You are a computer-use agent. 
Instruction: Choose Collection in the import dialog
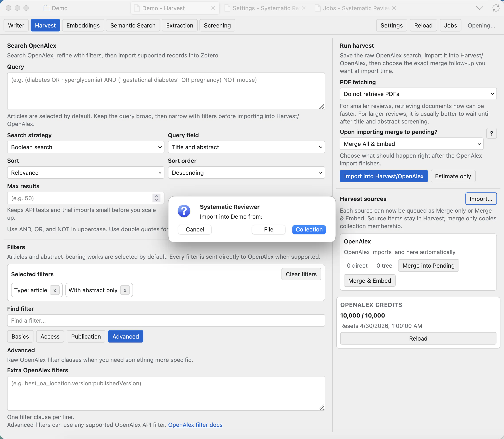309,229
